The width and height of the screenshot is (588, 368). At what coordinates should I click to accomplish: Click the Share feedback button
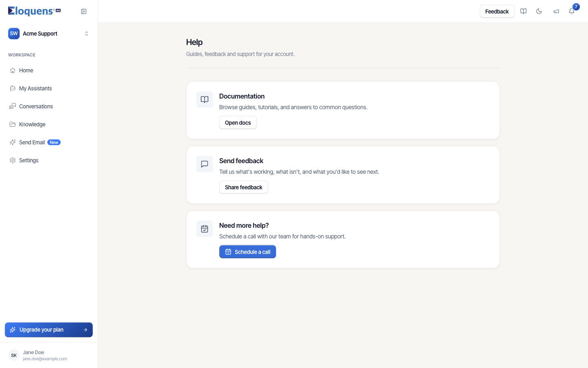(x=244, y=187)
